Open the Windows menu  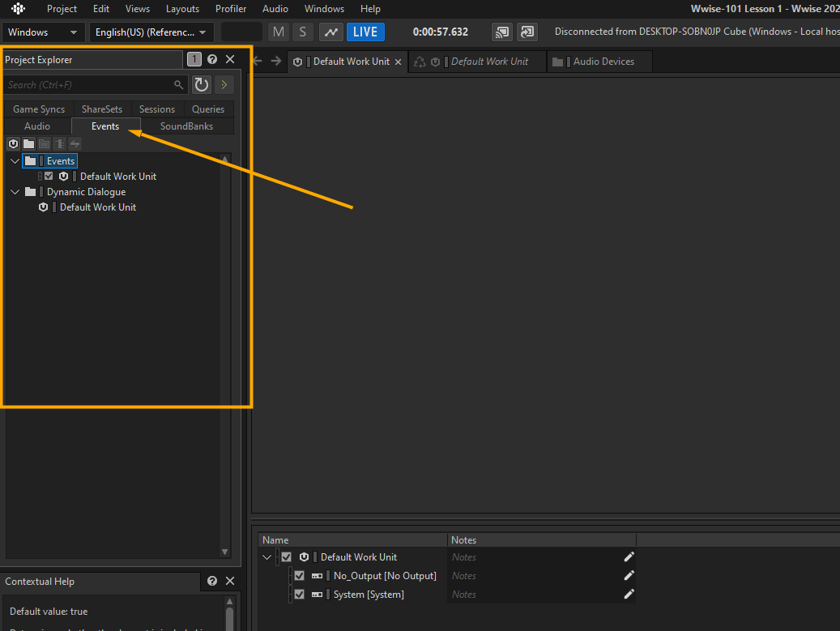324,9
